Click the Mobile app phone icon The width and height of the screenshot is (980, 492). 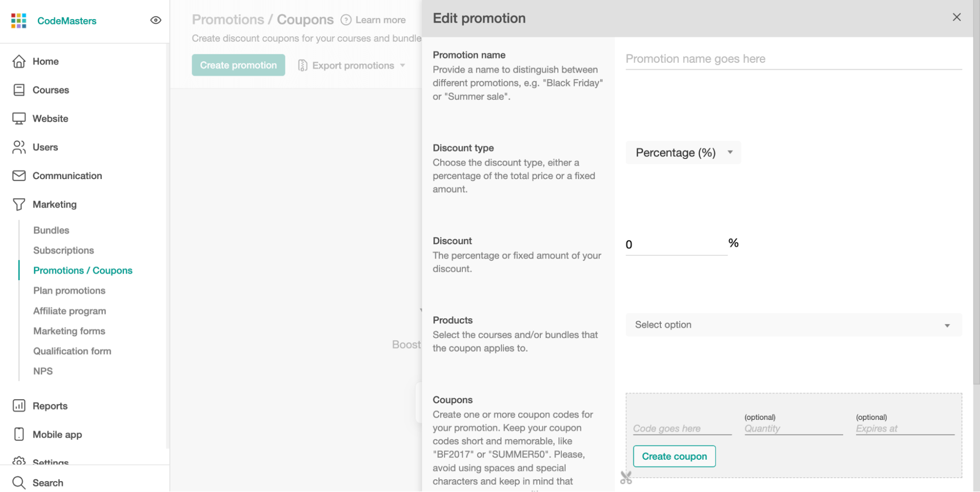19,434
